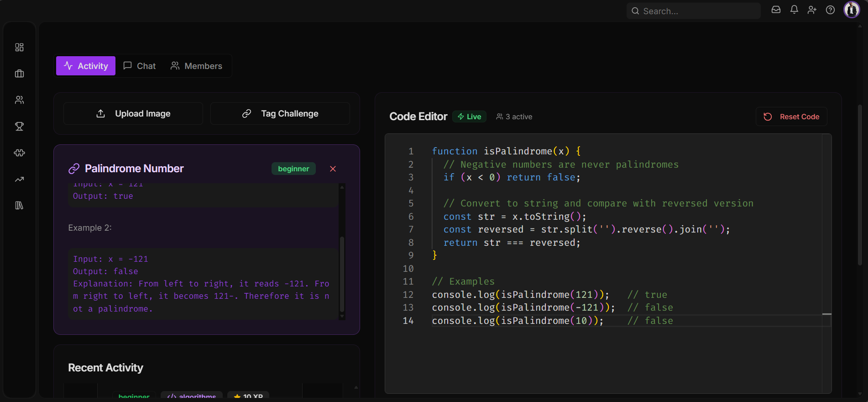
Task: Open the dashboard grid icon in sidebar
Action: [19, 48]
